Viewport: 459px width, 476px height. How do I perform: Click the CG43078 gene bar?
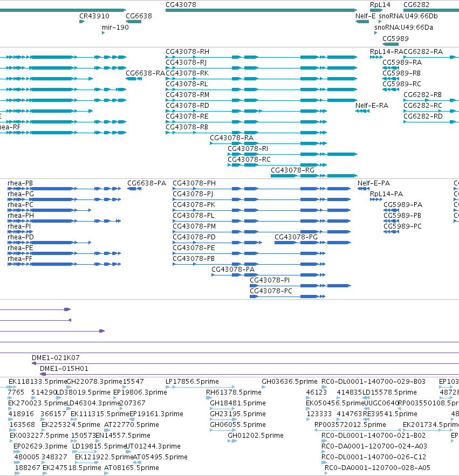261,10
